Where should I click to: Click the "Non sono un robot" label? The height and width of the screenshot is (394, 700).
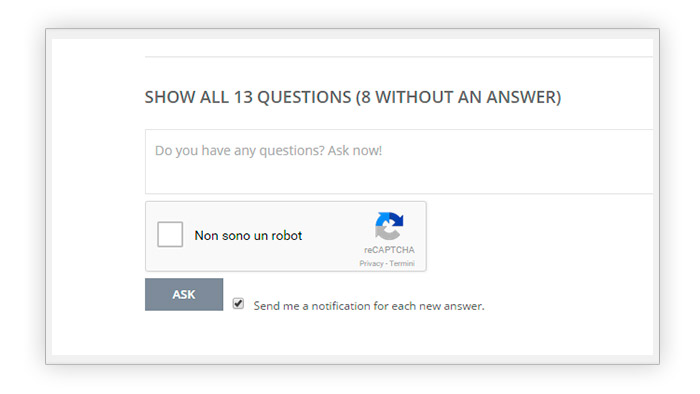tap(248, 236)
